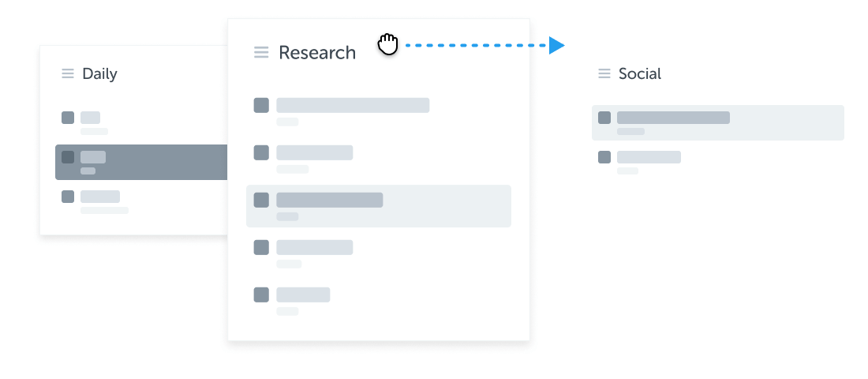This screenshot has width=868, height=379.
Task: Check the second checkbox in Research list
Action: 261,153
